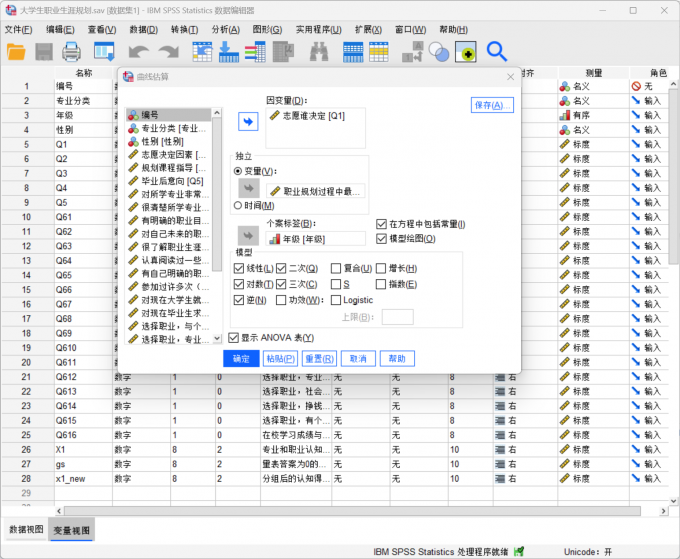Click the recall recent dialogs icon
This screenshot has width=680, height=559.
pos(104,51)
